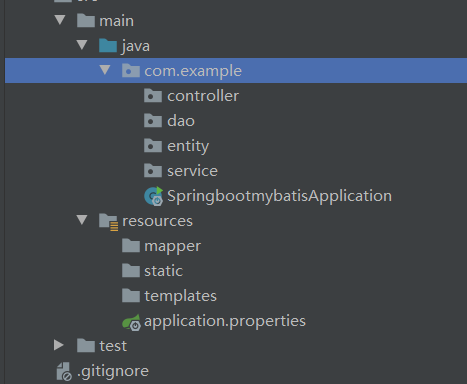Click the controller package icon

(153, 96)
